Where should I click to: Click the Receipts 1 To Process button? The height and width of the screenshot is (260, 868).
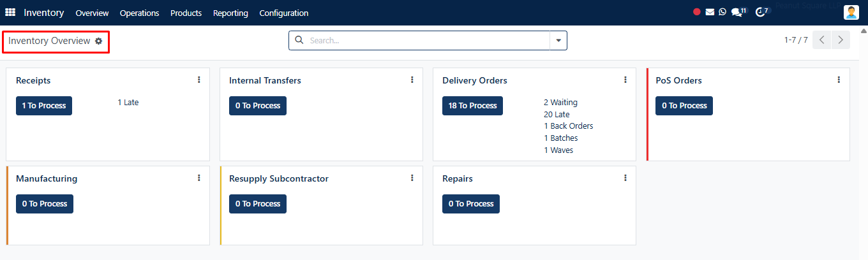click(x=44, y=106)
